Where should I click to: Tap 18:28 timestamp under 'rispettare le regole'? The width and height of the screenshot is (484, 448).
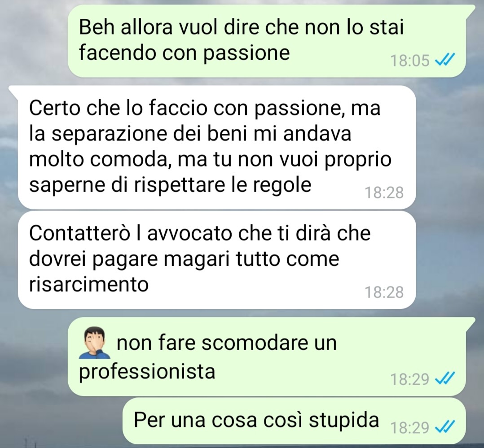click(384, 193)
